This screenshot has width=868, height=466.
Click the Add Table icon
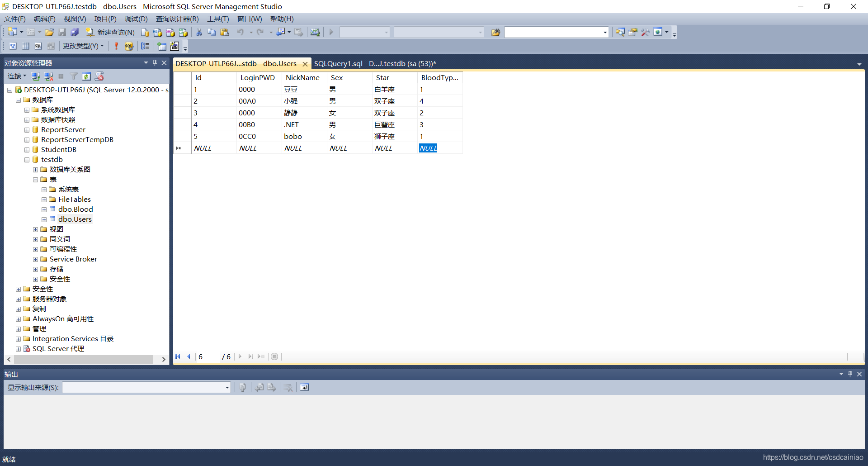pos(162,46)
